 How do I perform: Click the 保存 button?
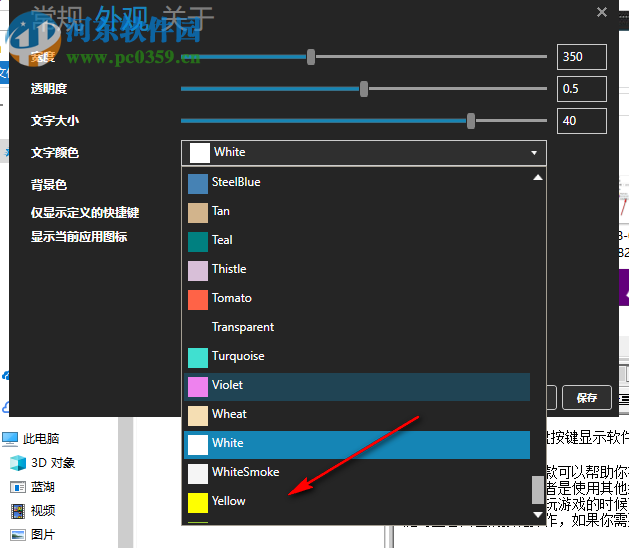pos(587,398)
